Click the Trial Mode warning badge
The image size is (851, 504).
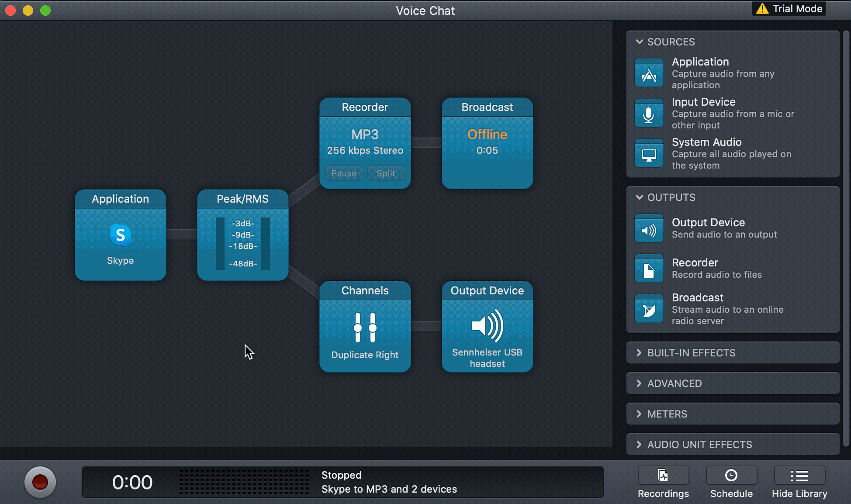[789, 9]
